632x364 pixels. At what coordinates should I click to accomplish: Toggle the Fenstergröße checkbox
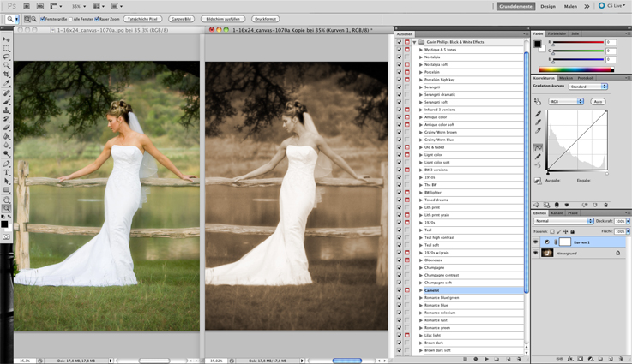[x=43, y=18]
